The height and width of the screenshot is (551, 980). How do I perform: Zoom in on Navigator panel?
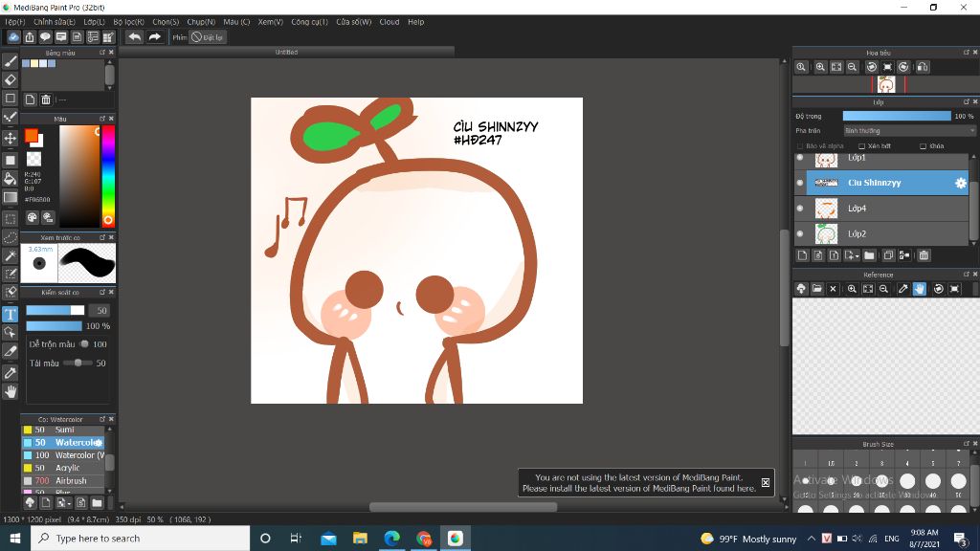coord(820,67)
